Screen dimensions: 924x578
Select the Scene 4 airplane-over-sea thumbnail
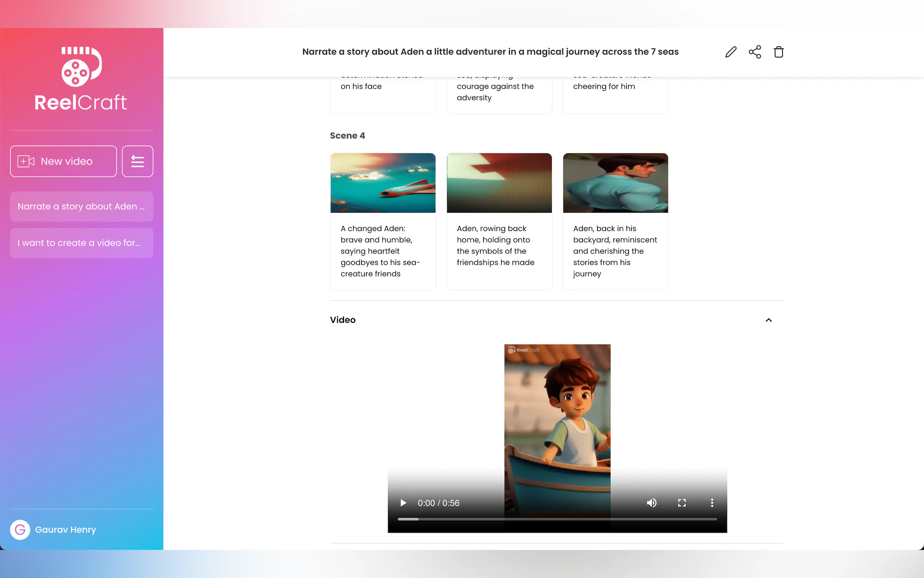click(383, 183)
